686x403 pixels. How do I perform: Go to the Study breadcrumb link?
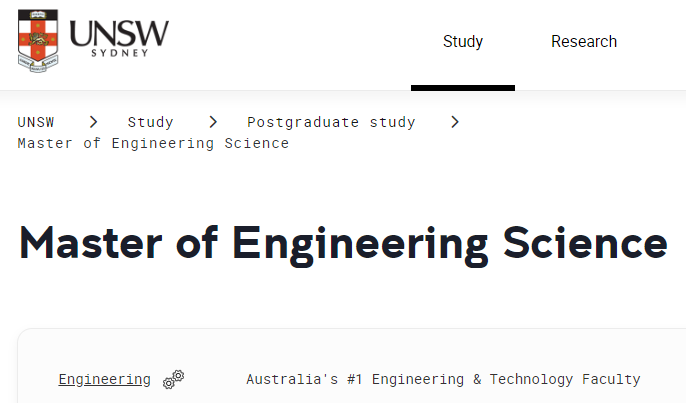pyautogui.click(x=150, y=122)
